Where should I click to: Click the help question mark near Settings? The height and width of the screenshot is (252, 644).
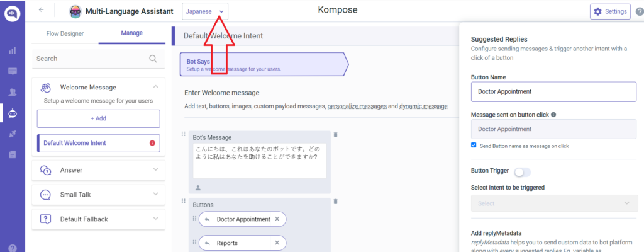[x=640, y=12]
